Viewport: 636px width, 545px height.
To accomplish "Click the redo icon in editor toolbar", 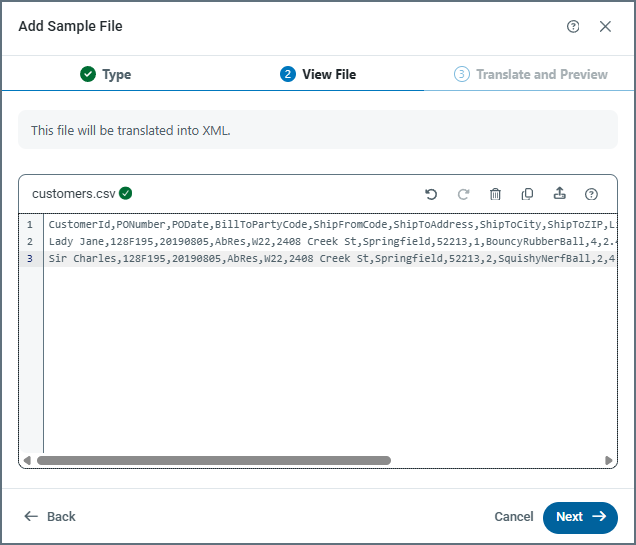I will 463,194.
